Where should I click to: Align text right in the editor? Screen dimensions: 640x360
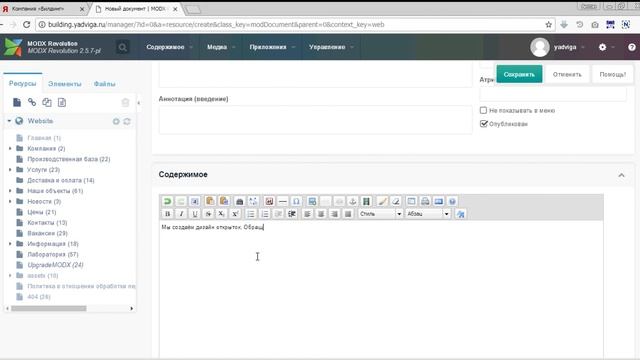[334, 214]
